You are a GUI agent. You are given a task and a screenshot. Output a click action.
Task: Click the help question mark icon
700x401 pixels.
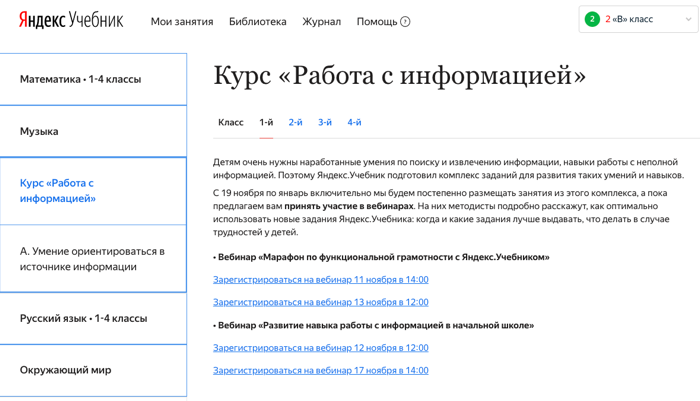point(405,21)
